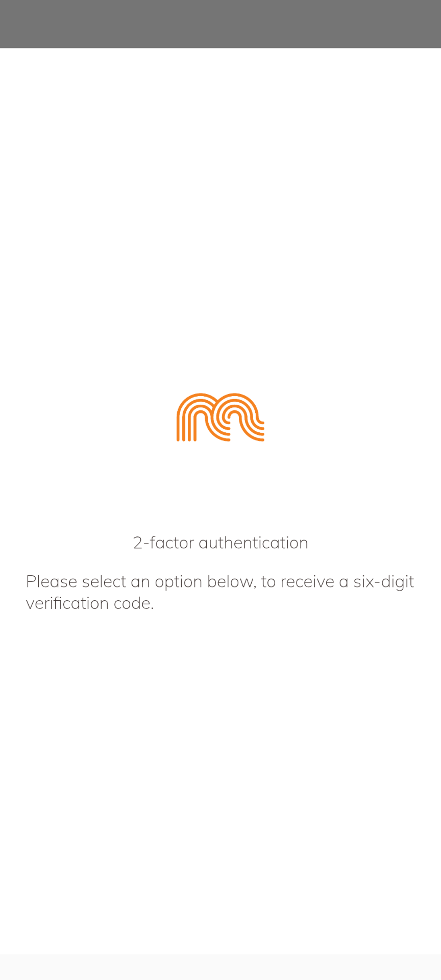
Task: Click the words "verification code." in the paragraph
Action: [90, 603]
